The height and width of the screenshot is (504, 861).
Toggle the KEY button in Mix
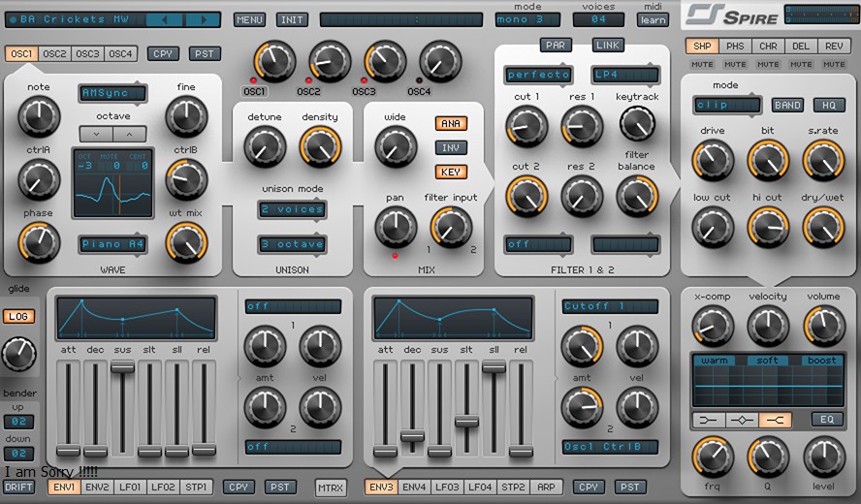click(x=451, y=172)
